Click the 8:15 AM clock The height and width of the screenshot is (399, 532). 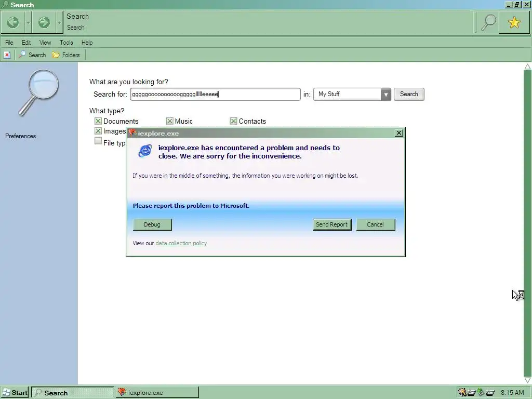point(512,393)
